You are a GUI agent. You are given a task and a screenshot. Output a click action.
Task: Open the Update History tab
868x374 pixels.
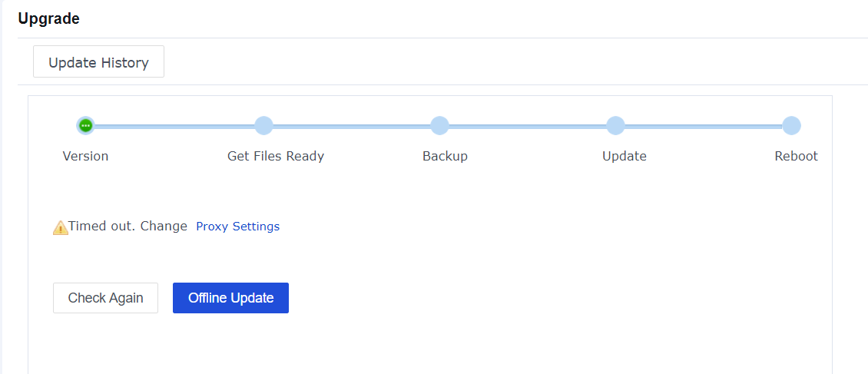[x=98, y=62]
